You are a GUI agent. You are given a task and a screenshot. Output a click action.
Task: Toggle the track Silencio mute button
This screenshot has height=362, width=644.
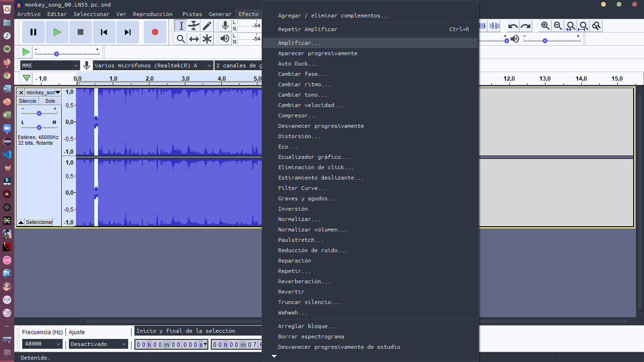tap(28, 101)
